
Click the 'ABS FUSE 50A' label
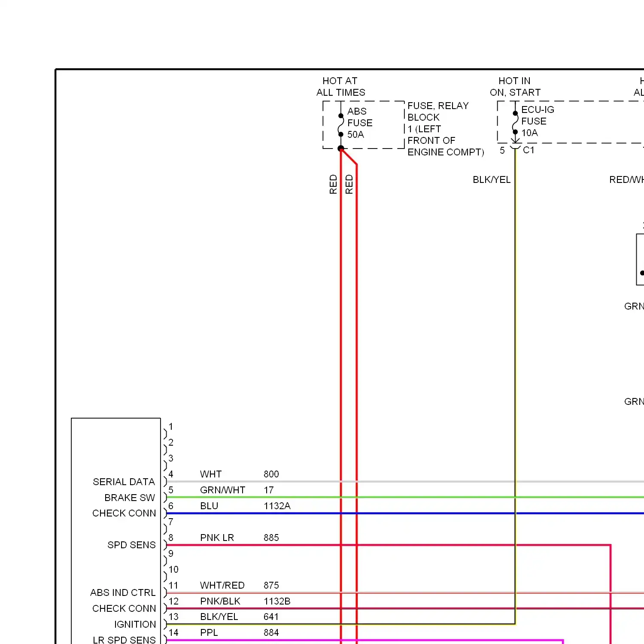pos(360,123)
